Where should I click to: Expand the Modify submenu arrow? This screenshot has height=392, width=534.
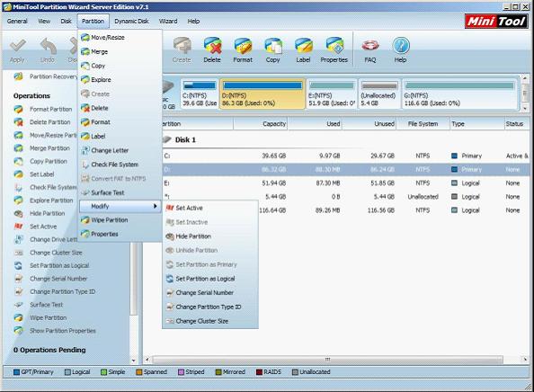click(x=155, y=206)
